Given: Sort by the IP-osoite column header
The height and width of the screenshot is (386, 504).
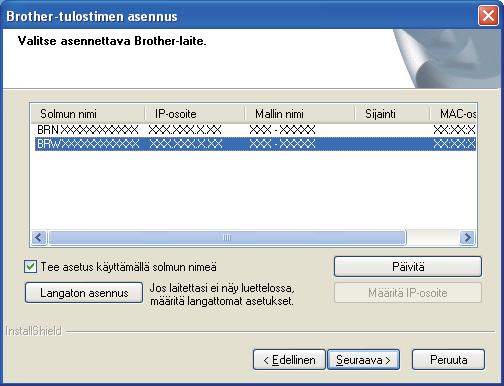Looking at the screenshot, I should [195, 114].
